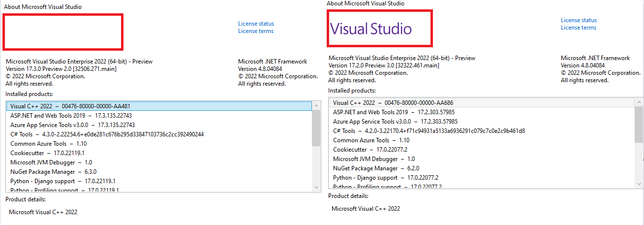Click scroll-down arrow of 17.2.0 dialog's products list
Image resolution: width=644 pixels, height=225 pixels.
(639, 184)
